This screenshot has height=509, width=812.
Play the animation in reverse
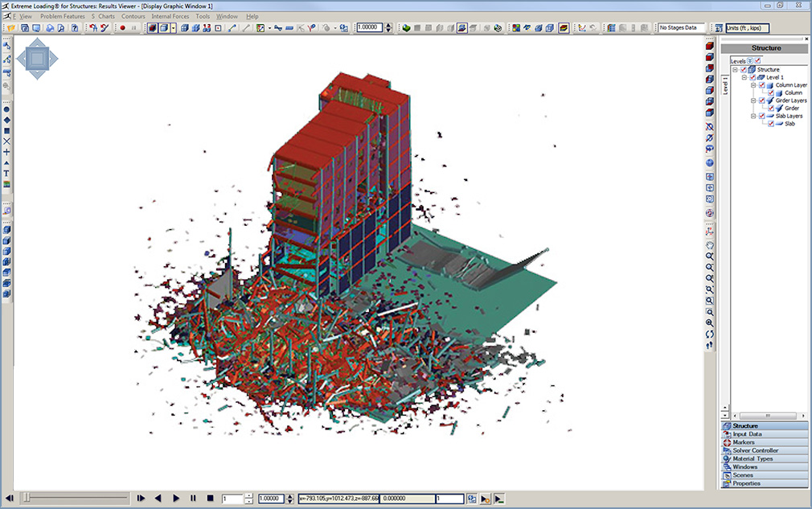pos(158,499)
